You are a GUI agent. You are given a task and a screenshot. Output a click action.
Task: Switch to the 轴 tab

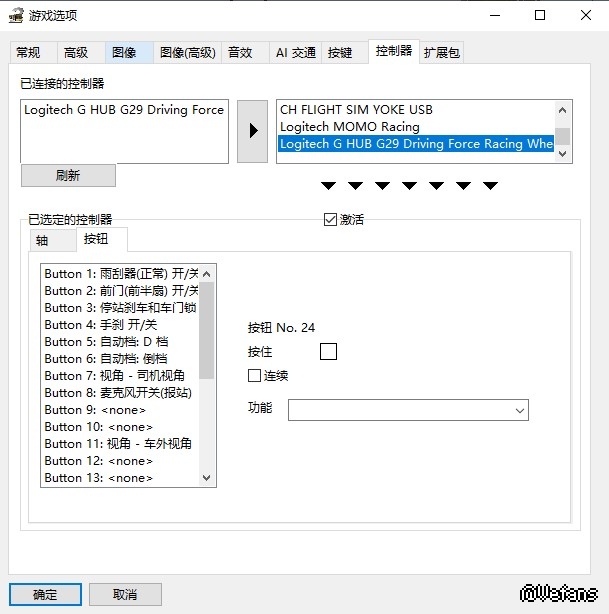(43, 240)
